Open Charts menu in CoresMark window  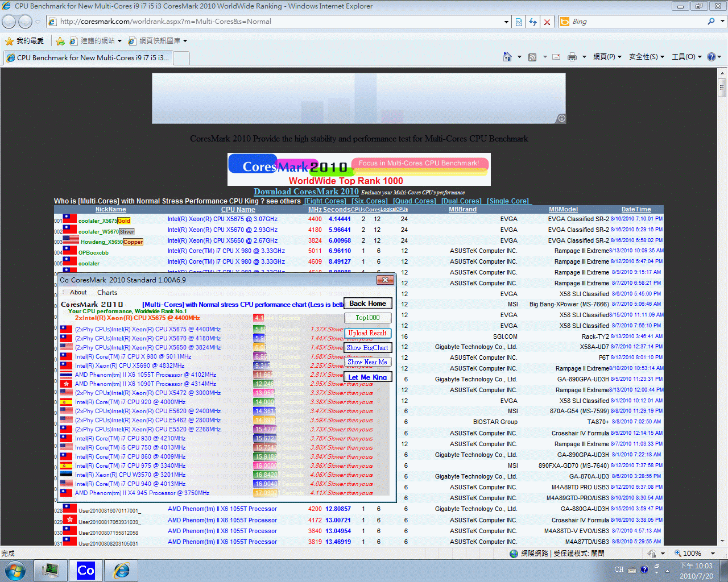pos(107,292)
